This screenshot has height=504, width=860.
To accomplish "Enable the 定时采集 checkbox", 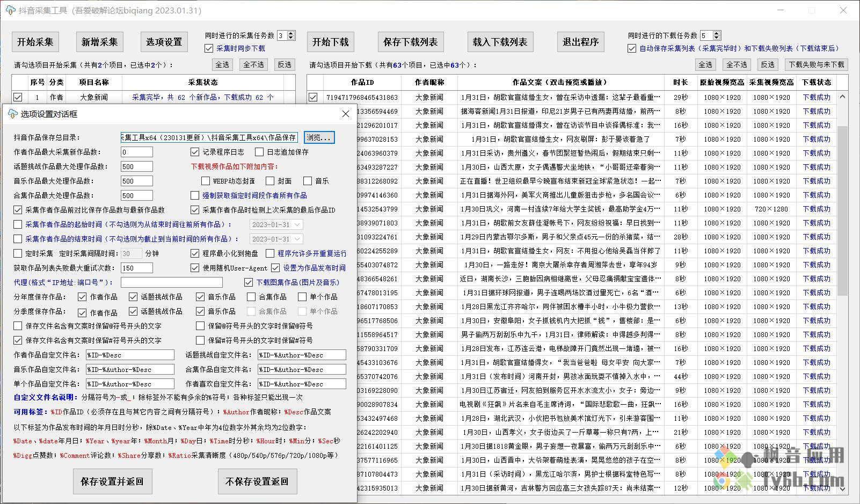I will (x=18, y=253).
